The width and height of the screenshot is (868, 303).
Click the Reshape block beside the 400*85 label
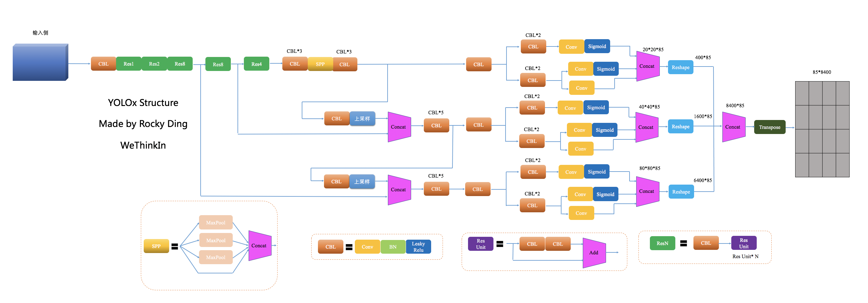(680, 67)
